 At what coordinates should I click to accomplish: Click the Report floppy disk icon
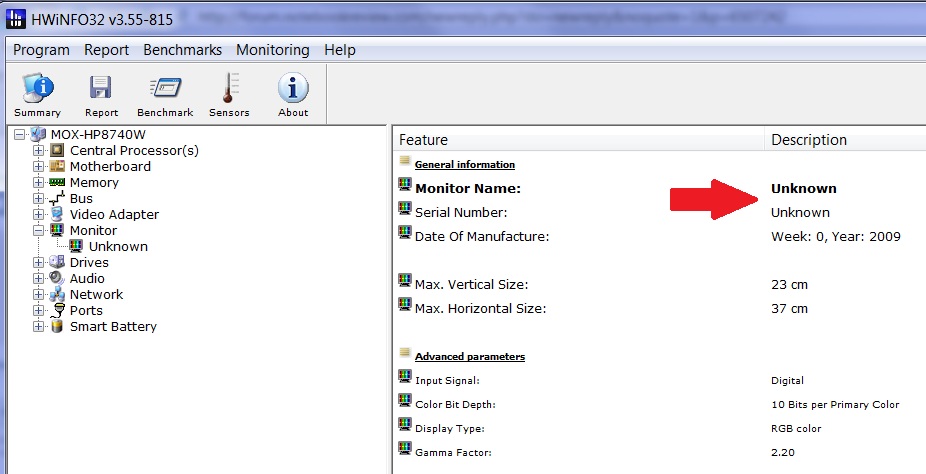(101, 89)
